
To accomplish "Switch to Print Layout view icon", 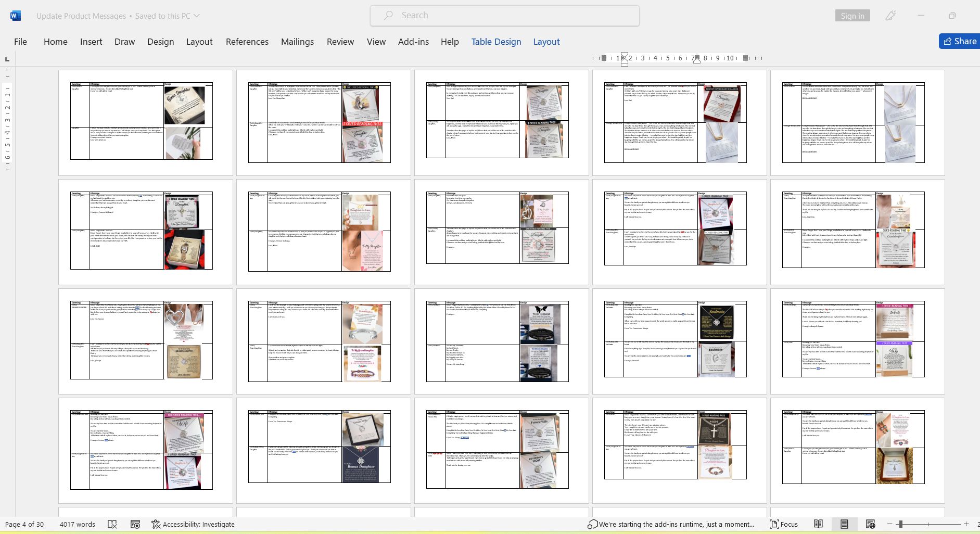I will coord(845,524).
